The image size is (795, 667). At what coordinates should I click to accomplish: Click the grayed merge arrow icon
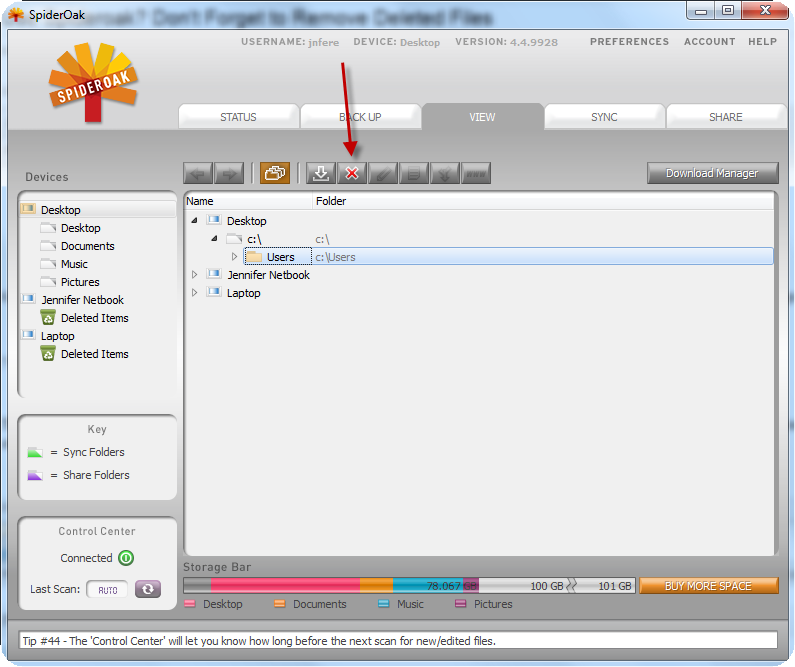(445, 173)
